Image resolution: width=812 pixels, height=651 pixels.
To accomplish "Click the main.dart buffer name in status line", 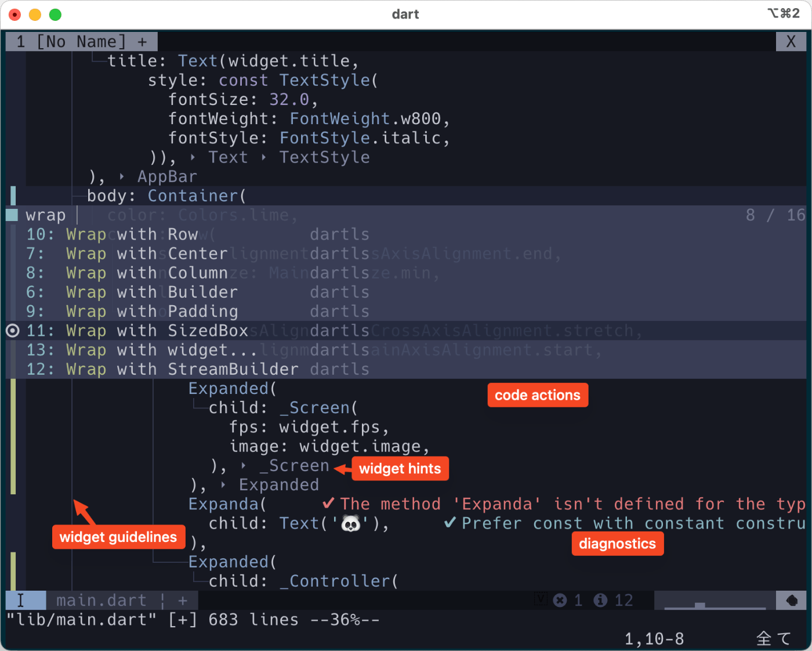I will 101,601.
